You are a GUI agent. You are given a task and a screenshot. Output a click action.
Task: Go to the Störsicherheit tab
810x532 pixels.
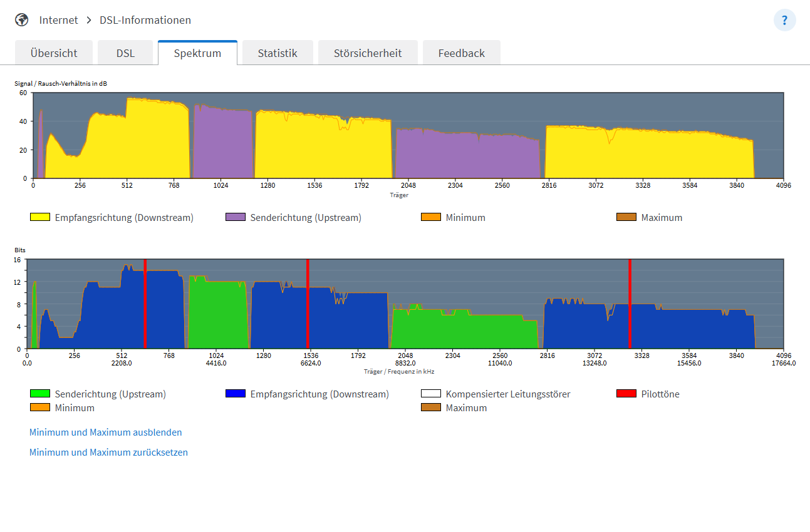click(x=368, y=53)
